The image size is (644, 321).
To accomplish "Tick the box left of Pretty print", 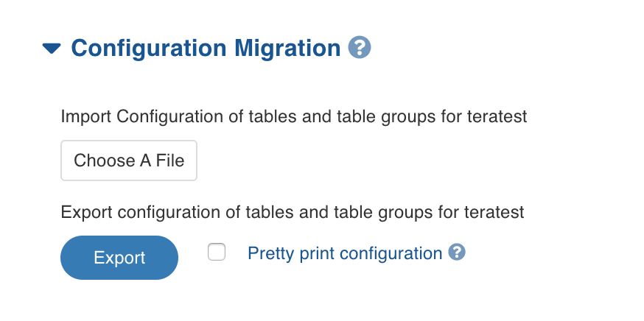I will 217,252.
